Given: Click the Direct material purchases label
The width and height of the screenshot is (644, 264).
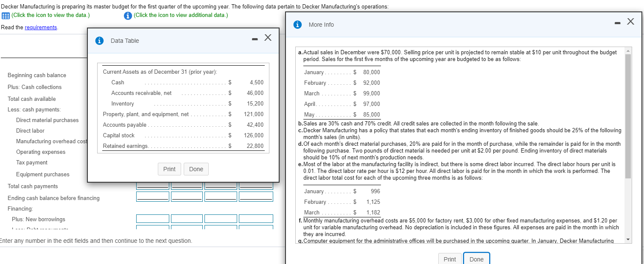Looking at the screenshot, I should click(x=47, y=120).
